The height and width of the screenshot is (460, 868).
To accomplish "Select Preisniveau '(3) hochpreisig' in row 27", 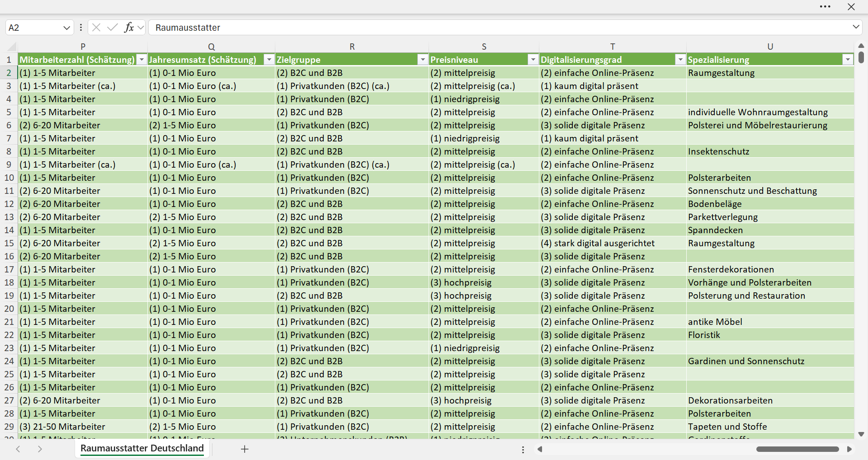I will point(484,400).
